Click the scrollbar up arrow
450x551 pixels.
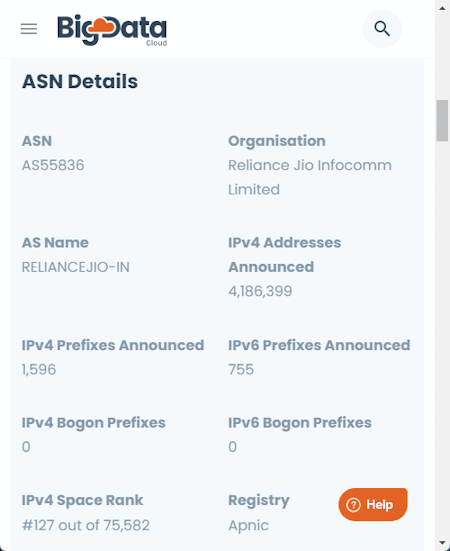tap(442, 8)
